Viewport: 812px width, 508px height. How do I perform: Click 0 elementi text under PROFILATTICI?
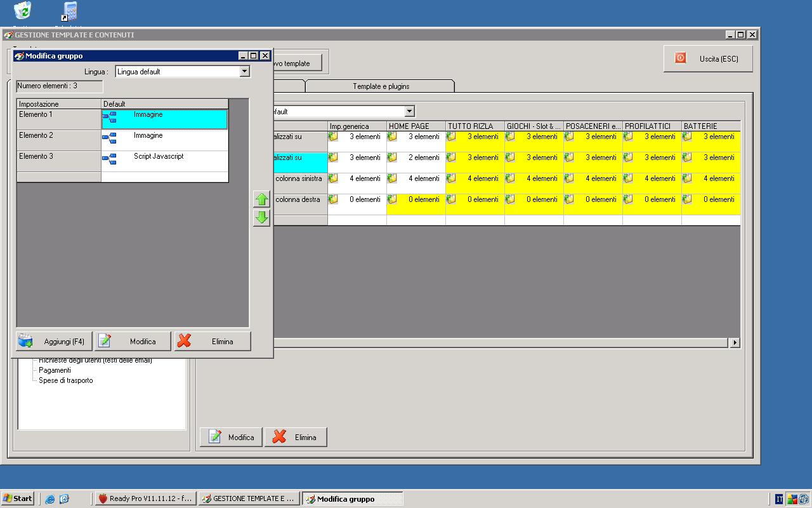coord(660,199)
